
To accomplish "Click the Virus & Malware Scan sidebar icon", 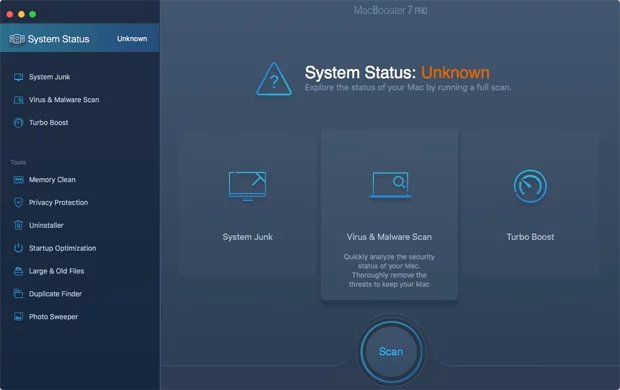I will tap(18, 100).
